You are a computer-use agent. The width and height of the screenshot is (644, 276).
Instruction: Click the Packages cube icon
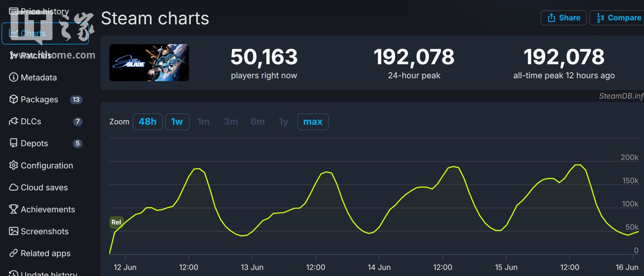coord(13,99)
